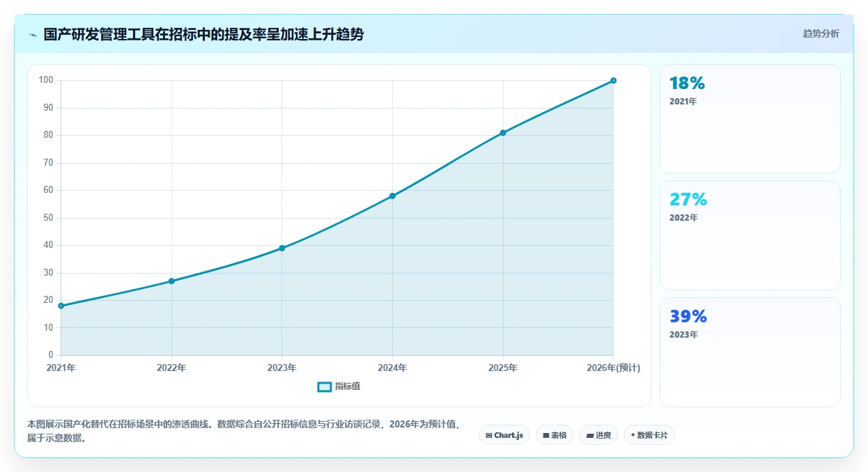Click the 18% value in the 2021年 card
The height and width of the screenshot is (472, 868).
pos(687,84)
